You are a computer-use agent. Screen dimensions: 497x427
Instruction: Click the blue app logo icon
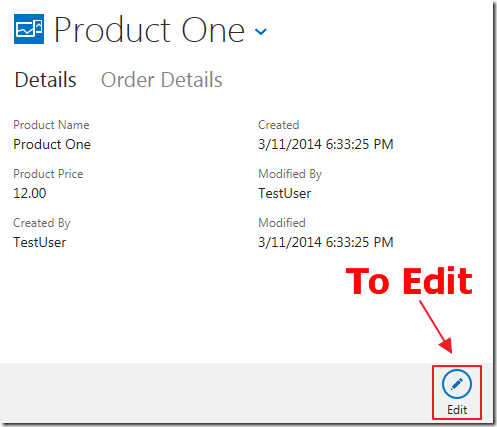coord(29,29)
